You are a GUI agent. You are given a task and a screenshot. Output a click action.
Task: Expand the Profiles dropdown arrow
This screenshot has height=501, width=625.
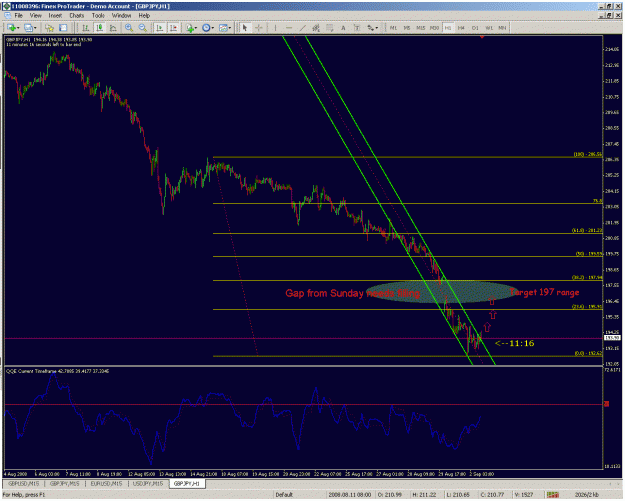point(35,28)
